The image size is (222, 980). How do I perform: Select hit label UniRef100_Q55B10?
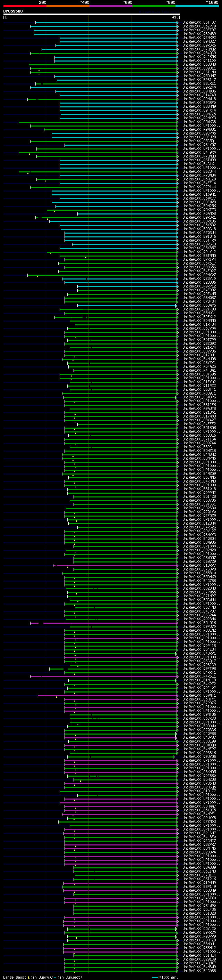click(199, 573)
